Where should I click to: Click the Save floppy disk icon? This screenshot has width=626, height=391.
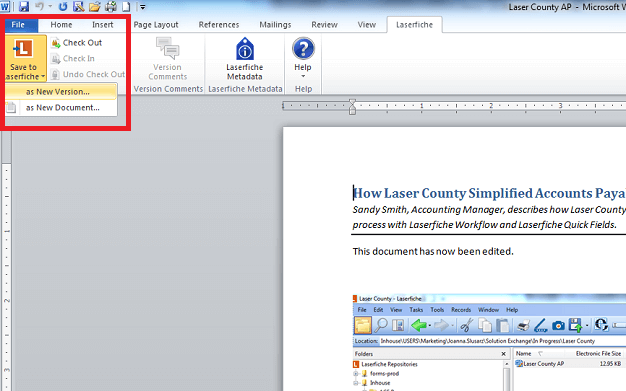click(x=24, y=6)
